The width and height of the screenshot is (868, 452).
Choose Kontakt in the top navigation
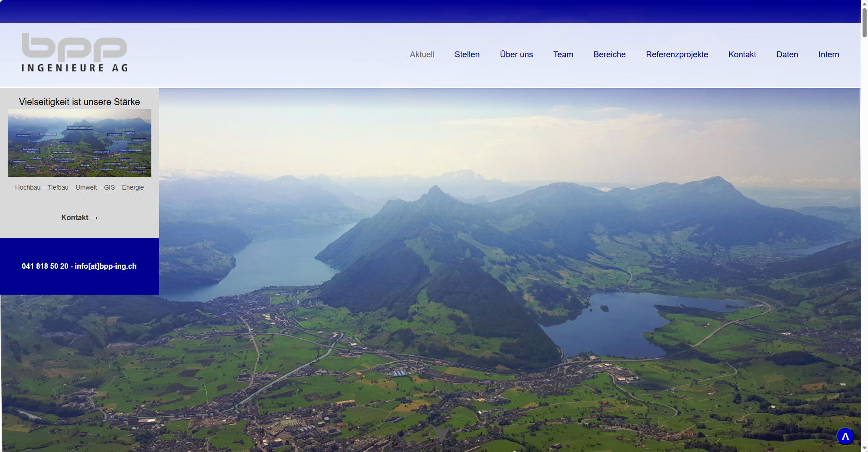pos(742,55)
